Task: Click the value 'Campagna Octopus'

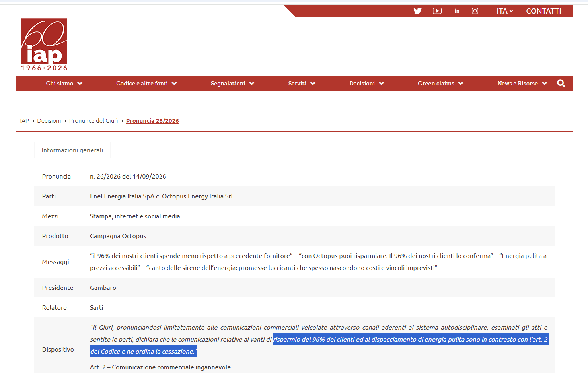Action: [118, 236]
